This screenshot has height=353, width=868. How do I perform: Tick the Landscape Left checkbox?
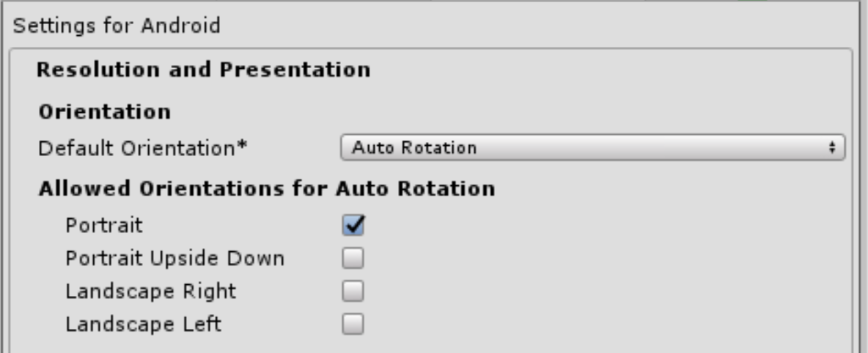353,324
